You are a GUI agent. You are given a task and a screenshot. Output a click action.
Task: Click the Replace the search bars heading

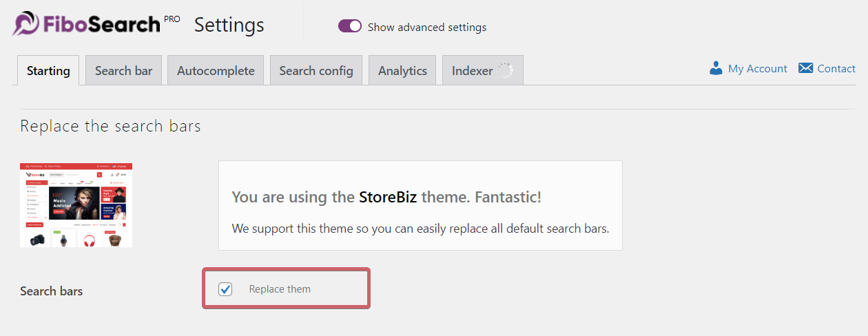tap(110, 126)
